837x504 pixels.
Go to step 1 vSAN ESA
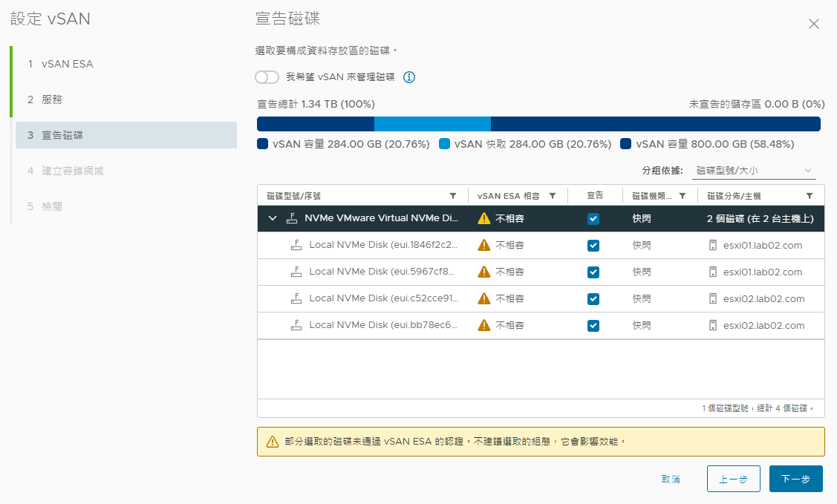point(126,64)
